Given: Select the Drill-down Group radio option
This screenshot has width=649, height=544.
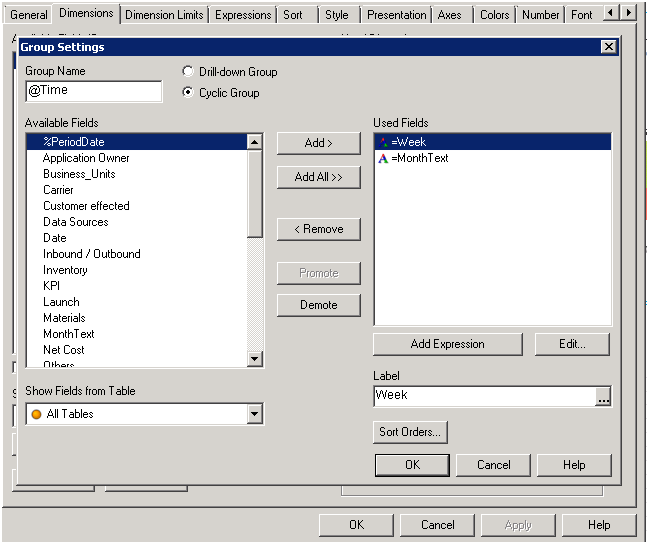Looking at the screenshot, I should [188, 72].
